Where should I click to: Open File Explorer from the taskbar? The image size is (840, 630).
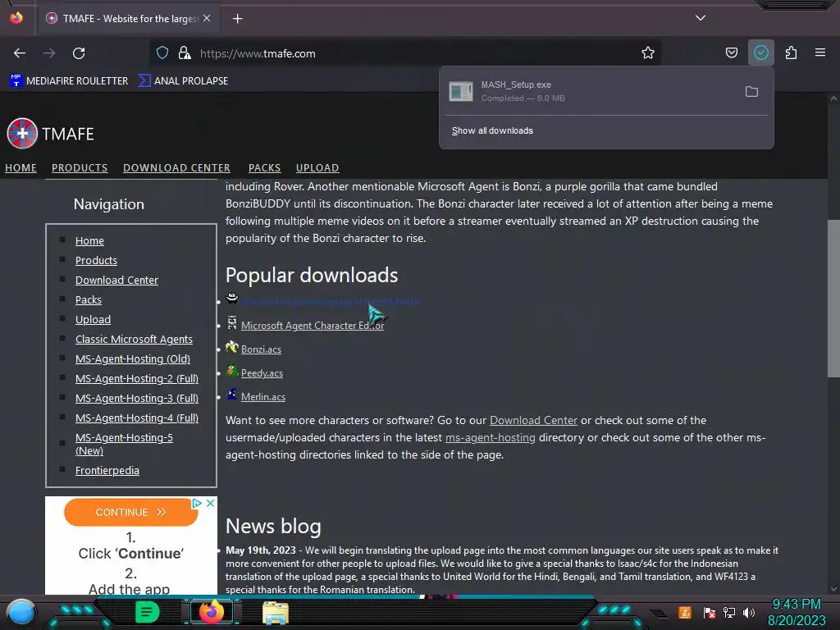tap(276, 613)
